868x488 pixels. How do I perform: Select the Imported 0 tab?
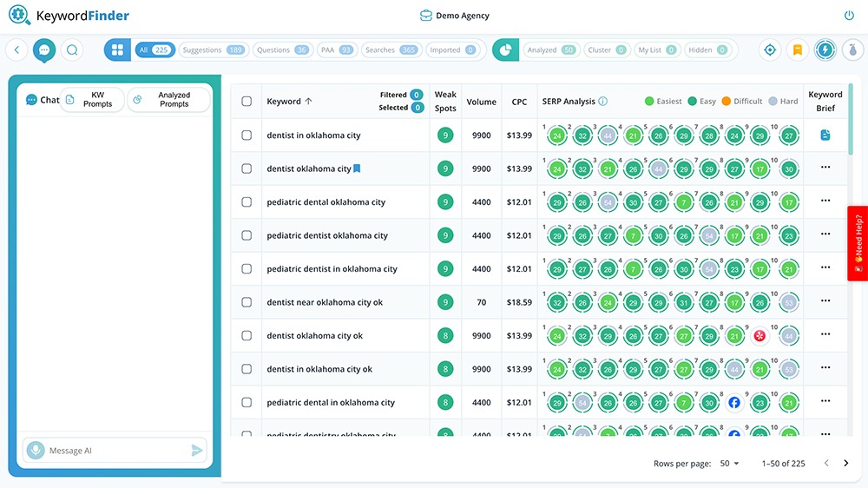(453, 49)
